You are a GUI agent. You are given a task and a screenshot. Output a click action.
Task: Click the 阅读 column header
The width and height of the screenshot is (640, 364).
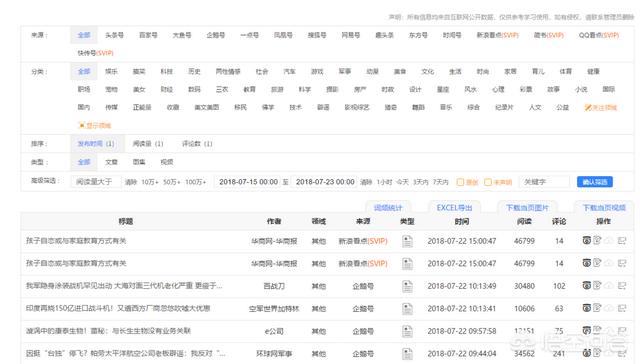tap(524, 221)
